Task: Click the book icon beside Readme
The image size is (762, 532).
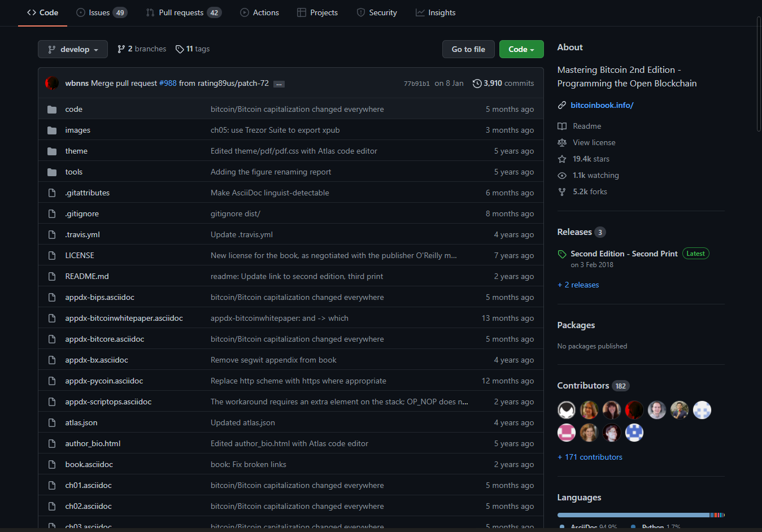Action: pyautogui.click(x=562, y=126)
